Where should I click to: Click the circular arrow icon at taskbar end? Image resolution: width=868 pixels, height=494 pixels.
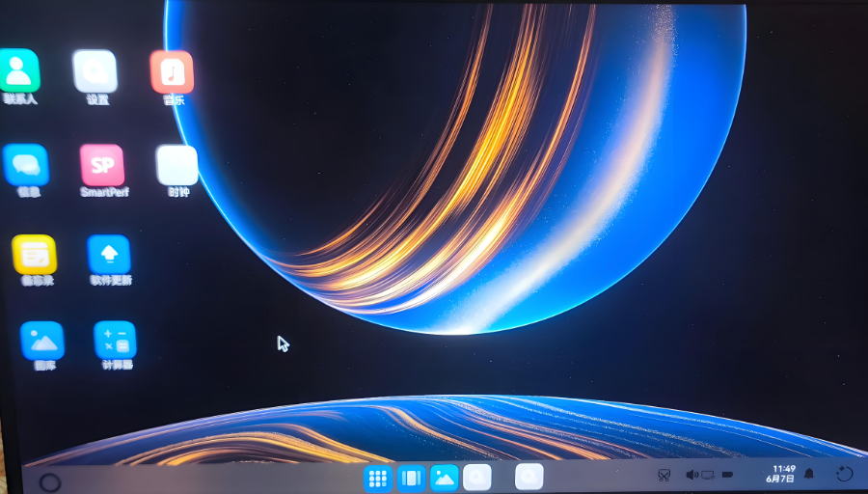coord(844,474)
